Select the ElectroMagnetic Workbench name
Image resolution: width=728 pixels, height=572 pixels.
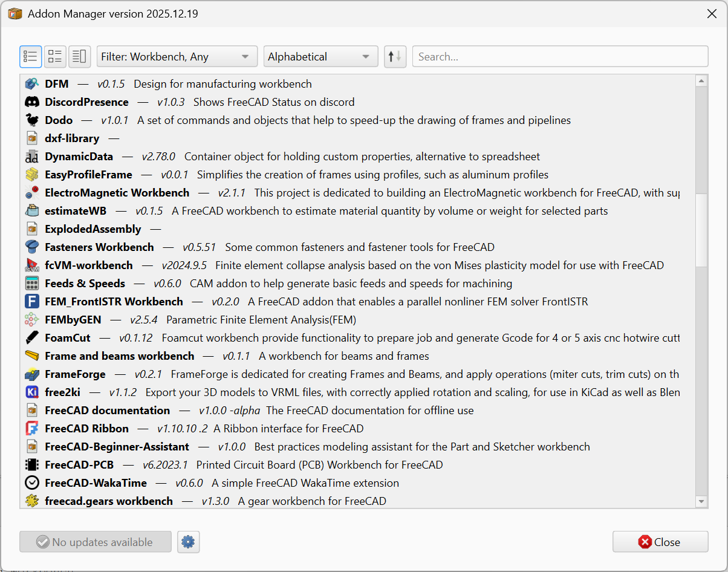pyautogui.click(x=117, y=193)
